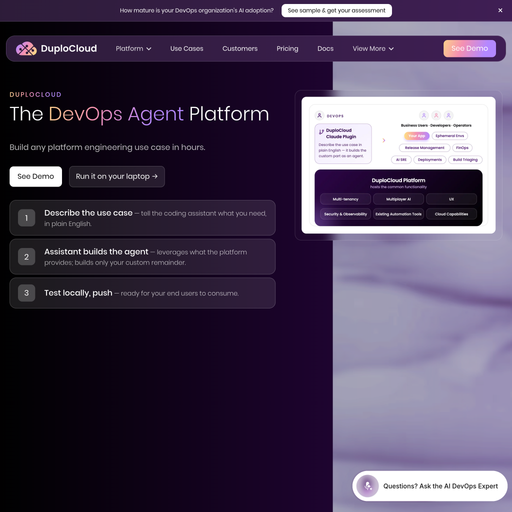Click Run it on your laptop button
Screen dimensions: 512x512
click(x=117, y=176)
